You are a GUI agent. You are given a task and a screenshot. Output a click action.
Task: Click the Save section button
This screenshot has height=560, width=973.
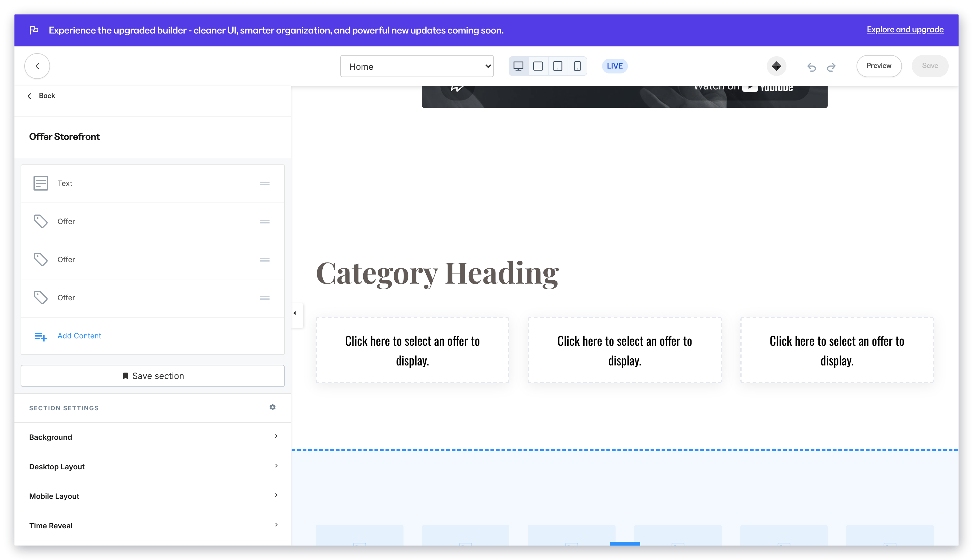(x=153, y=376)
